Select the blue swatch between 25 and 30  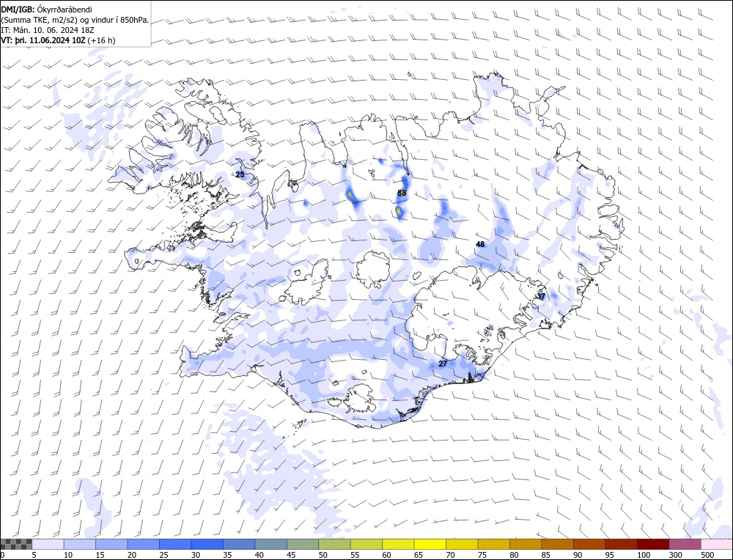pos(175,544)
